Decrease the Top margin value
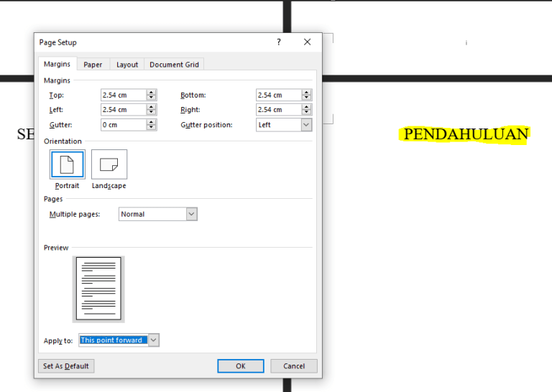The image size is (552, 392). 152,98
